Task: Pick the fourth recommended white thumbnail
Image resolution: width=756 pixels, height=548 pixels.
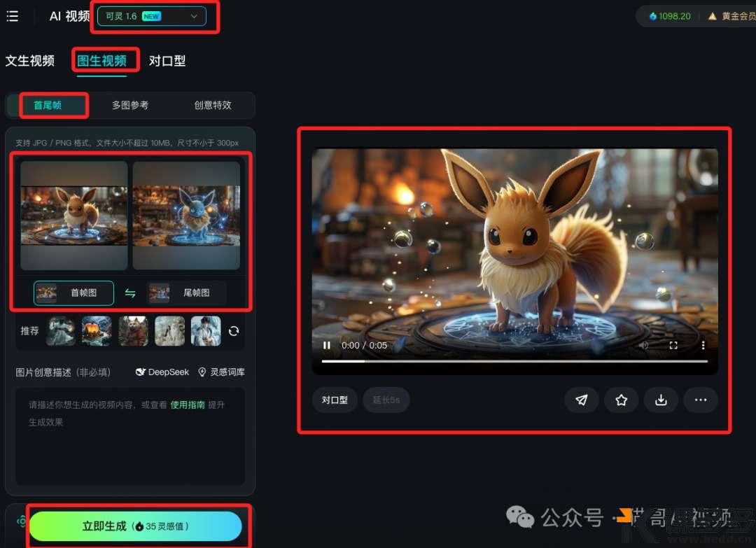Action: [x=169, y=331]
